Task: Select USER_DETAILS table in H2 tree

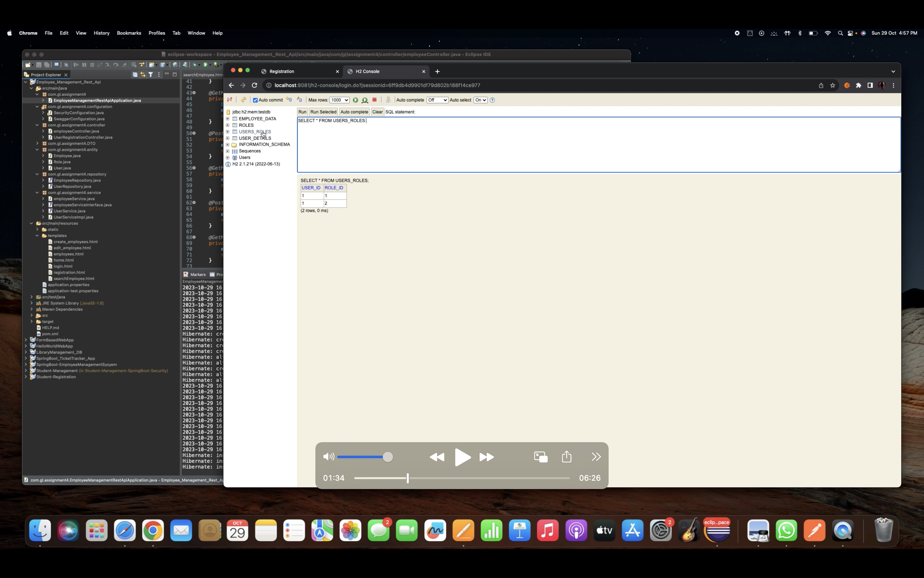Action: [x=255, y=138]
